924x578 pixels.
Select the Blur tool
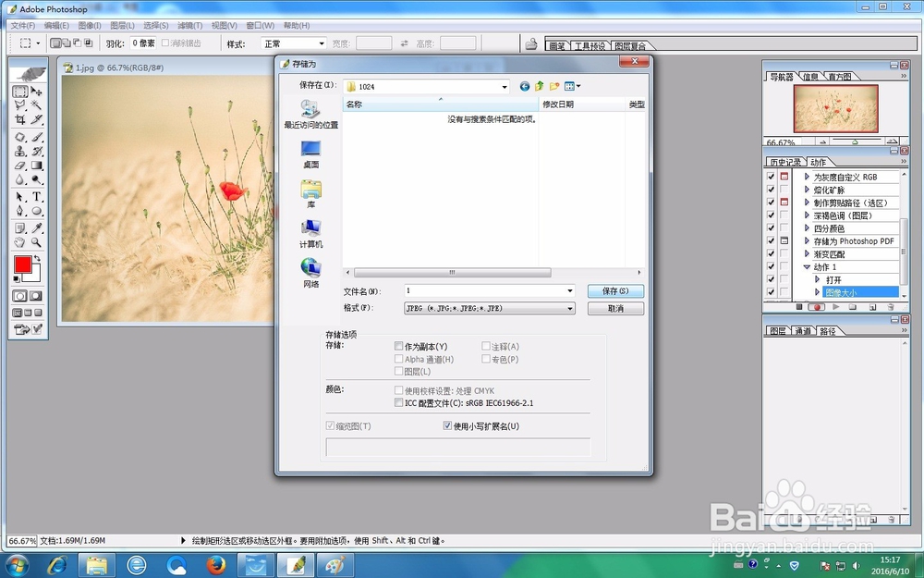click(20, 180)
